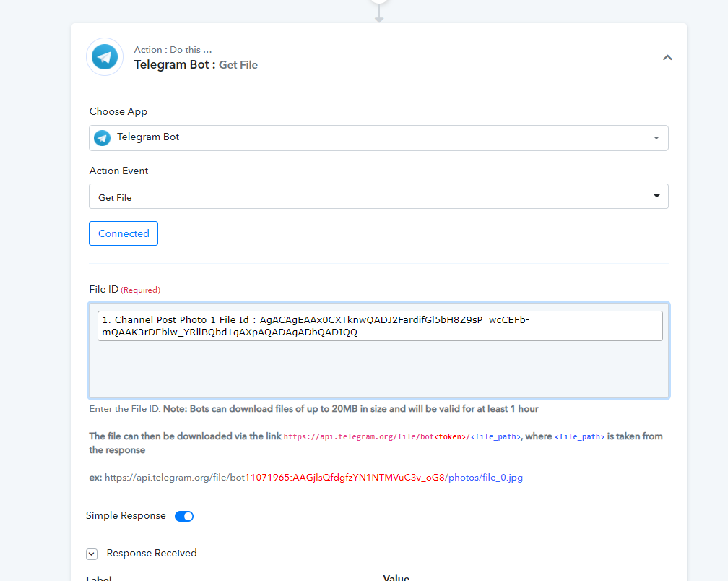
Task: Click the Action Event label
Action: click(x=119, y=171)
